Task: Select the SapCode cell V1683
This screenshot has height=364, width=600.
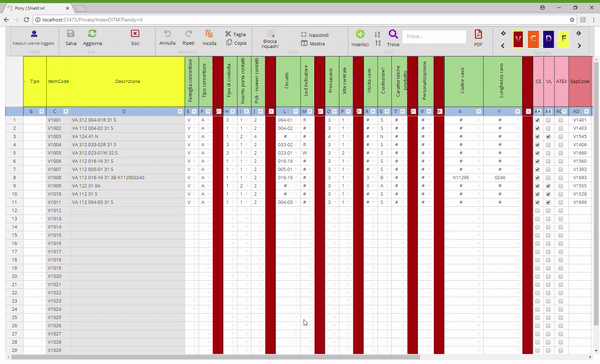Action: [580, 178]
